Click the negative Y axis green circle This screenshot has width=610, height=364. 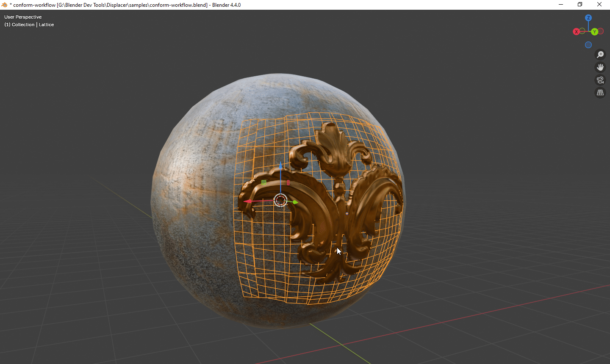click(x=582, y=31)
